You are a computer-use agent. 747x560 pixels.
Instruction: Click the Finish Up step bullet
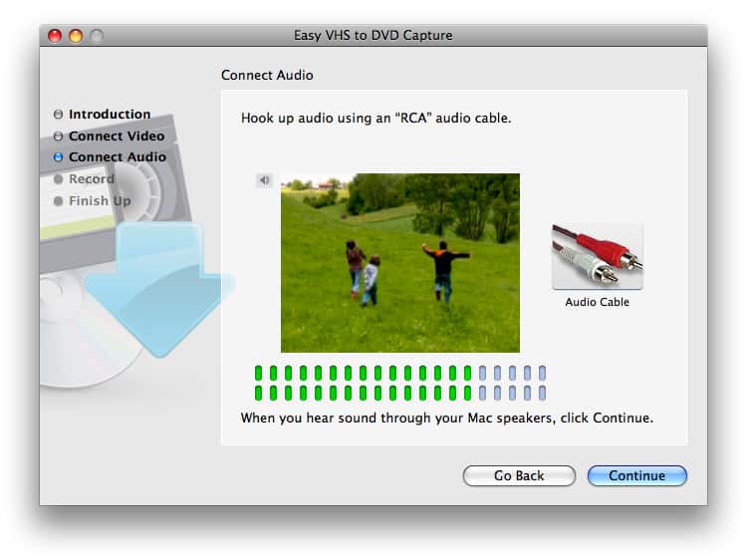coord(58,201)
